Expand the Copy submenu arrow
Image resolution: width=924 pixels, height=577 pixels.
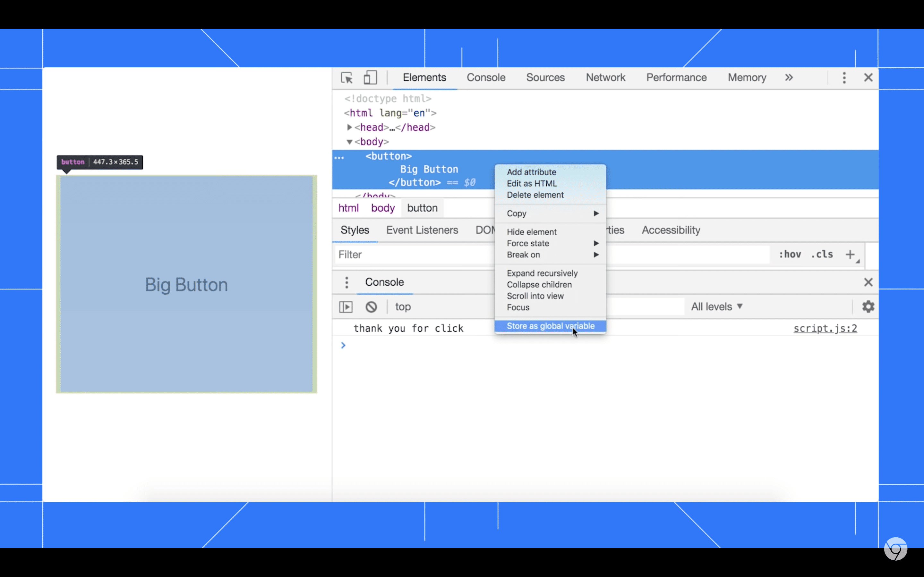595,213
